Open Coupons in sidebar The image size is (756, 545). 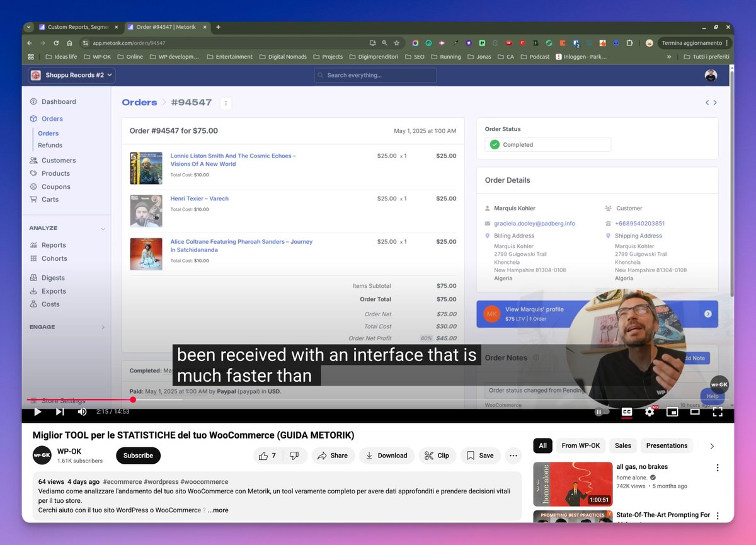[55, 186]
